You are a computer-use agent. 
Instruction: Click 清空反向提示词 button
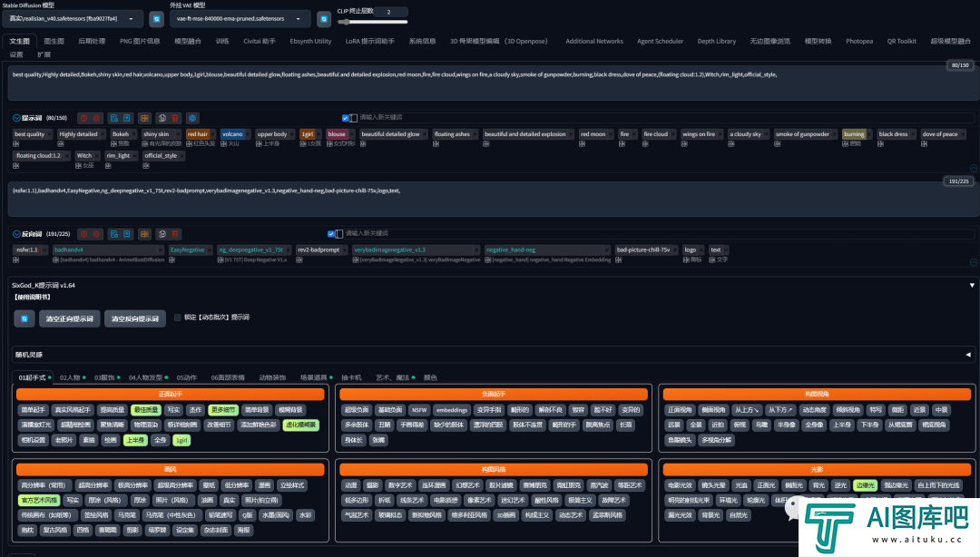pos(135,318)
